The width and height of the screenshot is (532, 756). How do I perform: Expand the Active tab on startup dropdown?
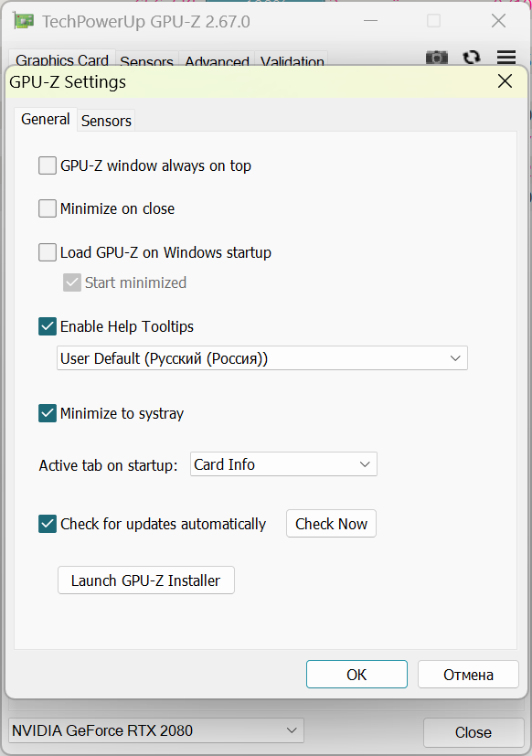pyautogui.click(x=283, y=464)
